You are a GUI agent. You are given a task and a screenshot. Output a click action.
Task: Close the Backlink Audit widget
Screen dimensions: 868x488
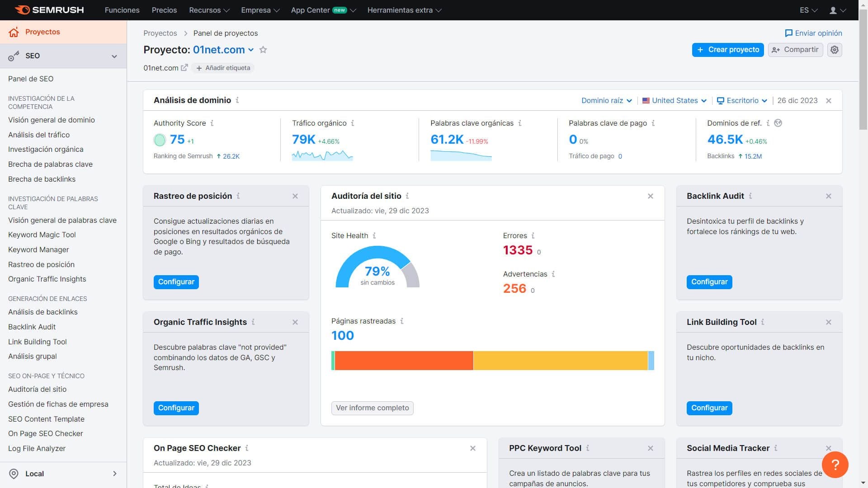coord(829,196)
